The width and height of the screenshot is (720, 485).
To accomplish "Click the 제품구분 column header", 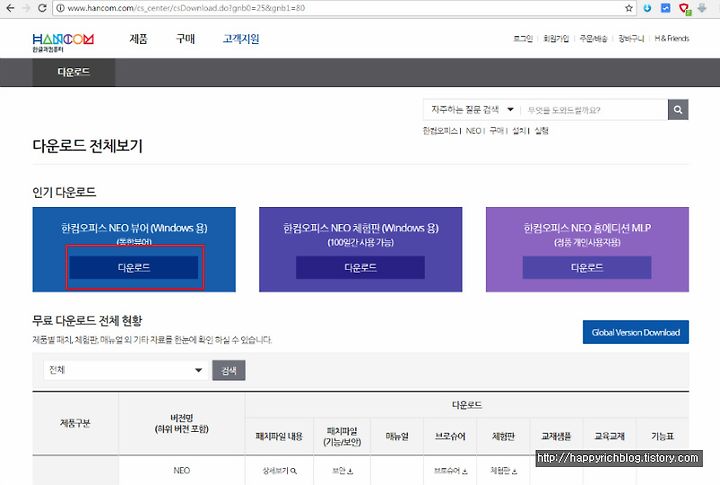I will pyautogui.click(x=75, y=423).
